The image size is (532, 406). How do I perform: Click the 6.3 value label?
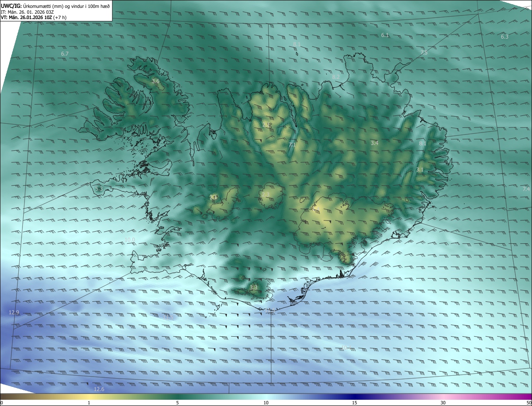tap(505, 37)
